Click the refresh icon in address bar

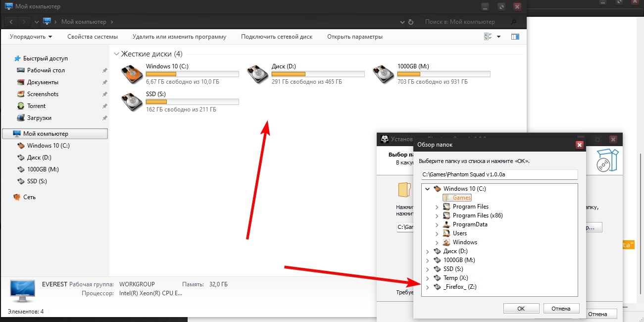tap(410, 22)
